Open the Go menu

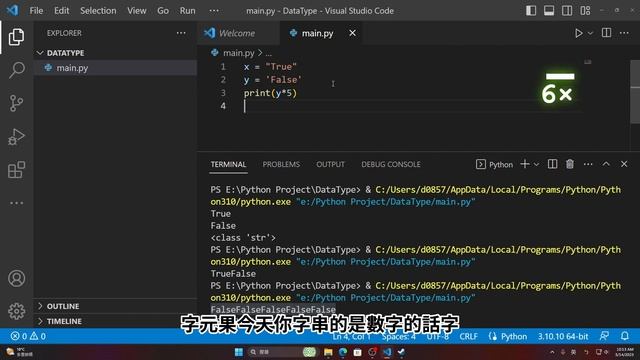click(x=163, y=11)
